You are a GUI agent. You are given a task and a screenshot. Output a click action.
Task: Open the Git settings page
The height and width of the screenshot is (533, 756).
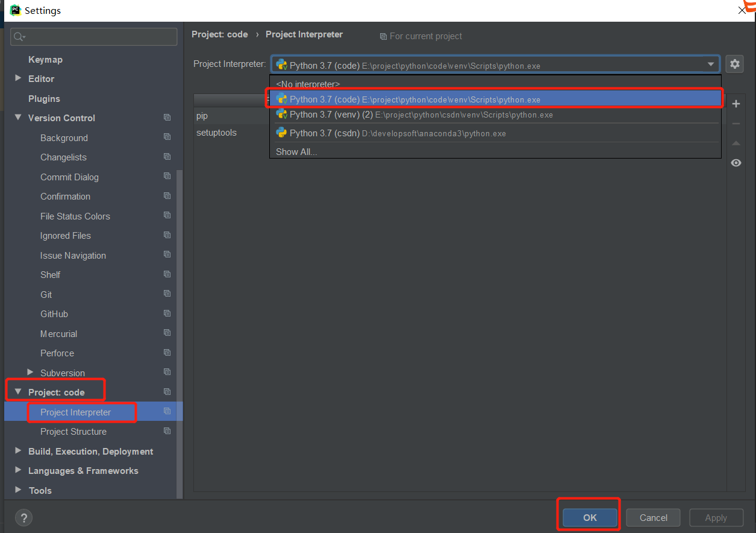coord(46,295)
